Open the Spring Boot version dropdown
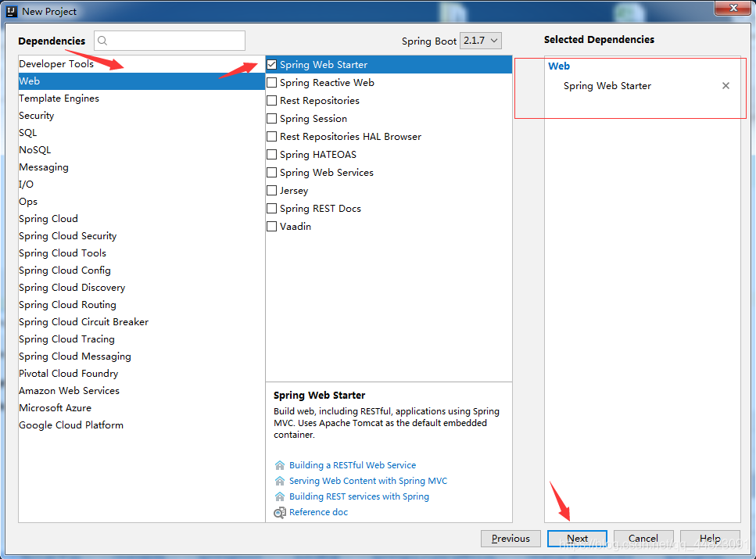This screenshot has height=559, width=756. (481, 41)
